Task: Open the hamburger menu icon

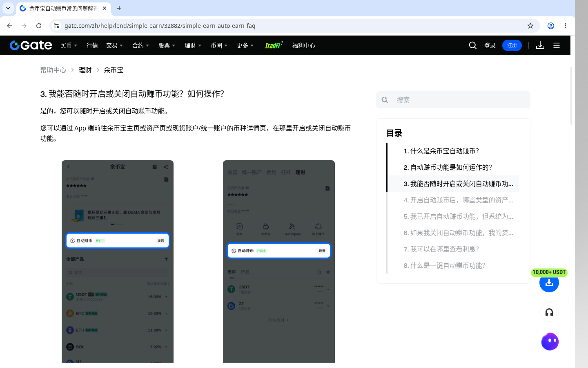Action: coord(557,45)
